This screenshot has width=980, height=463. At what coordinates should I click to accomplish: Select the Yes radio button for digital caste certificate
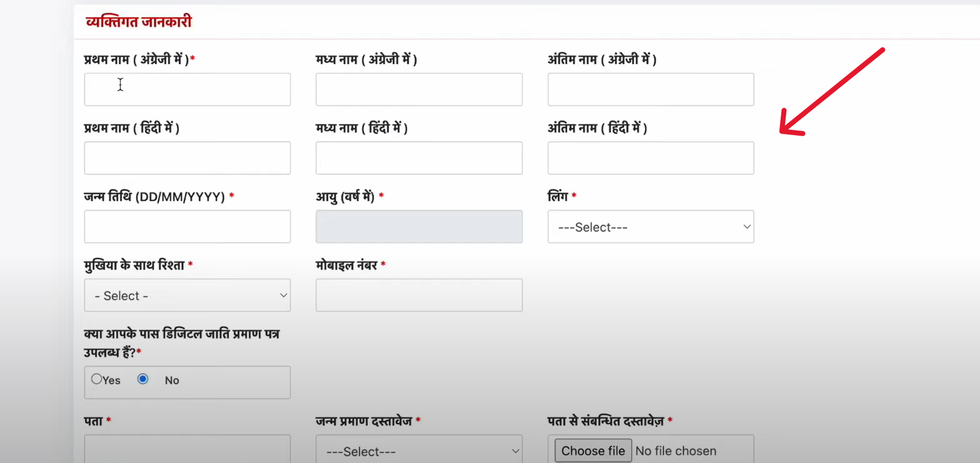point(96,379)
